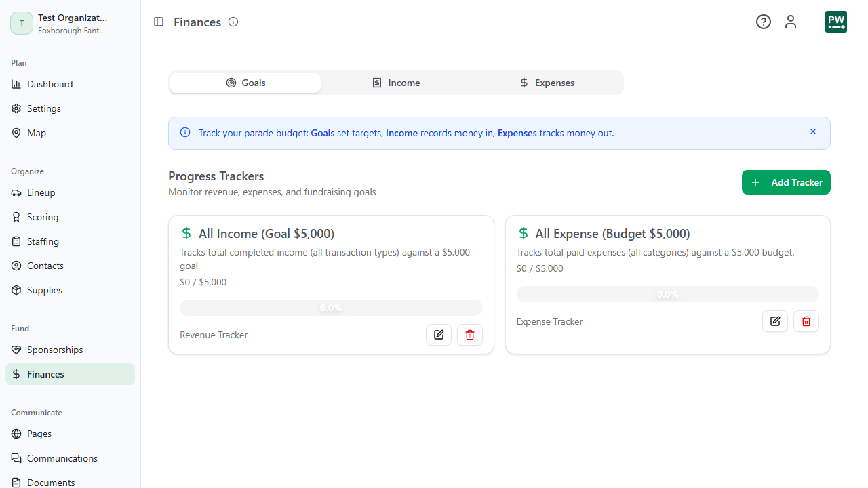Select Finances in the sidebar
Viewport: 868px width, 488px height.
tap(70, 374)
